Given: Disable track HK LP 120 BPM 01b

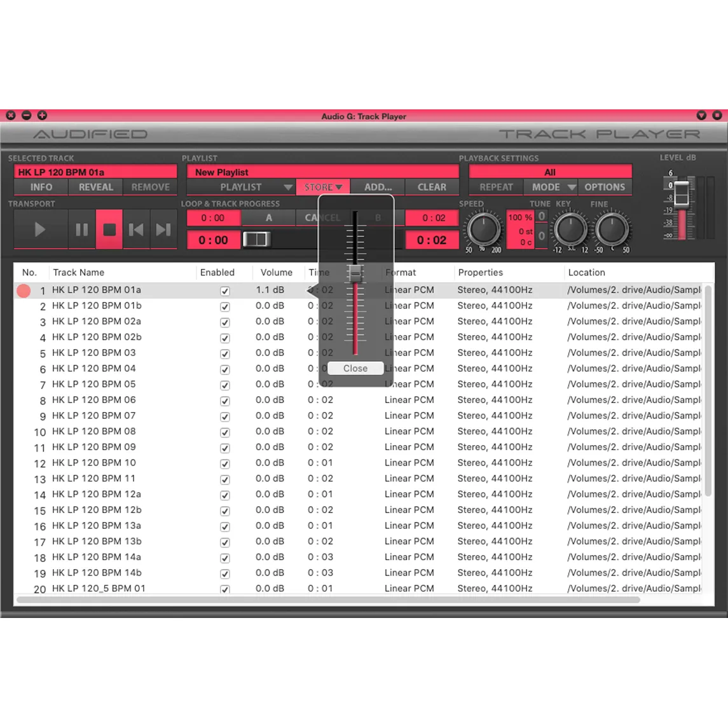Looking at the screenshot, I should 225,306.
